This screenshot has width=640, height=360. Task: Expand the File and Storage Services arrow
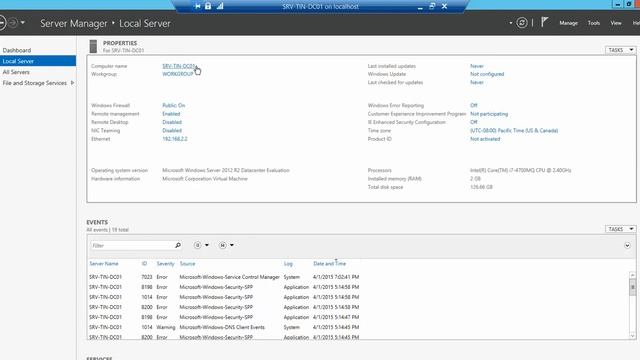click(72, 83)
